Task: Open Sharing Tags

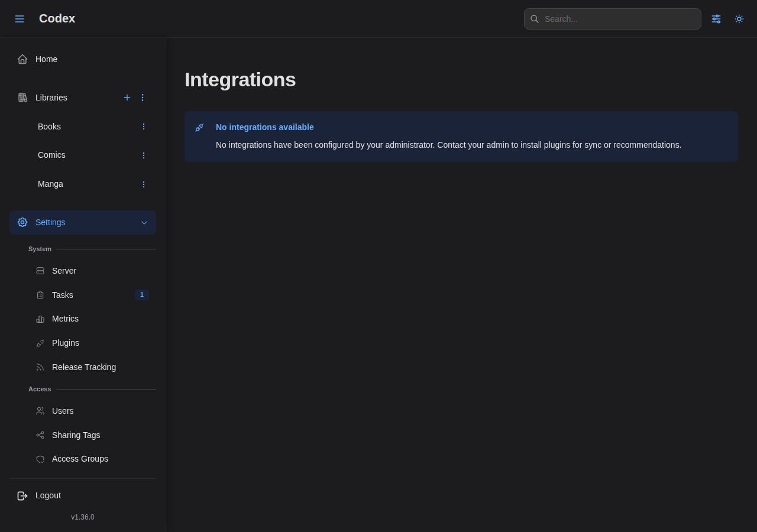Action: [x=92, y=435]
